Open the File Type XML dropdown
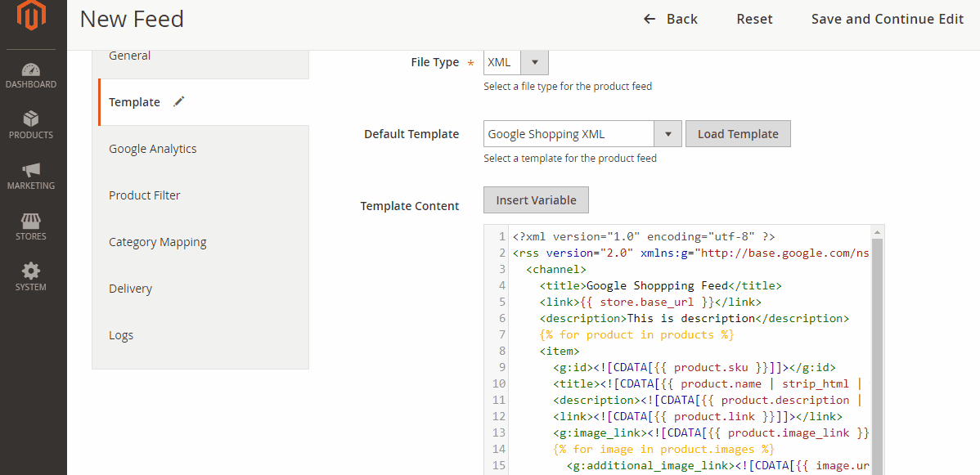This screenshot has height=475, width=980. [x=516, y=62]
